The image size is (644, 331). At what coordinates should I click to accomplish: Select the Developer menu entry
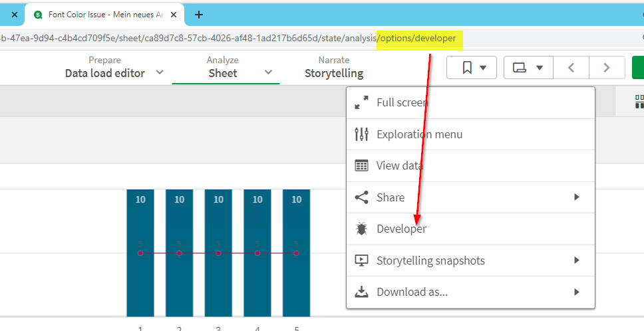point(401,229)
